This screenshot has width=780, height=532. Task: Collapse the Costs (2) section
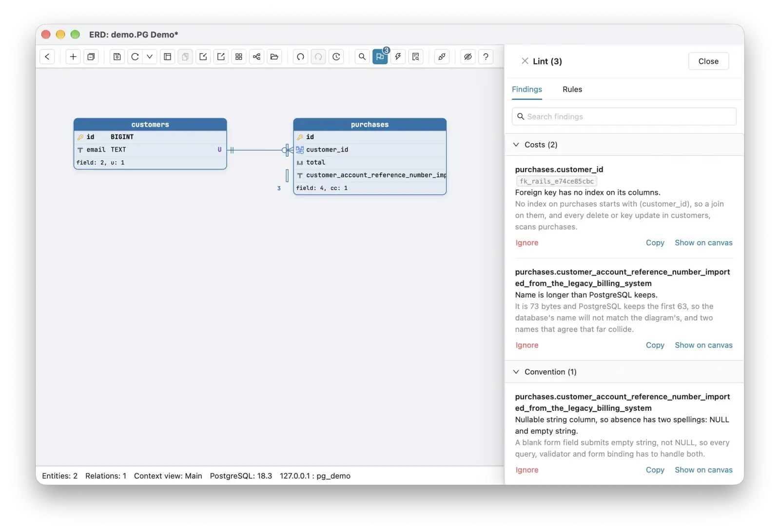[624, 145]
